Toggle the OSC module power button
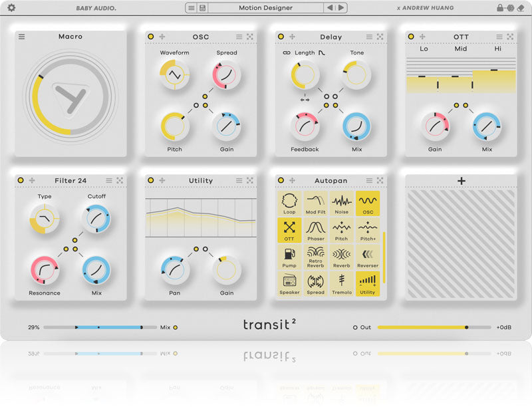 tap(151, 37)
